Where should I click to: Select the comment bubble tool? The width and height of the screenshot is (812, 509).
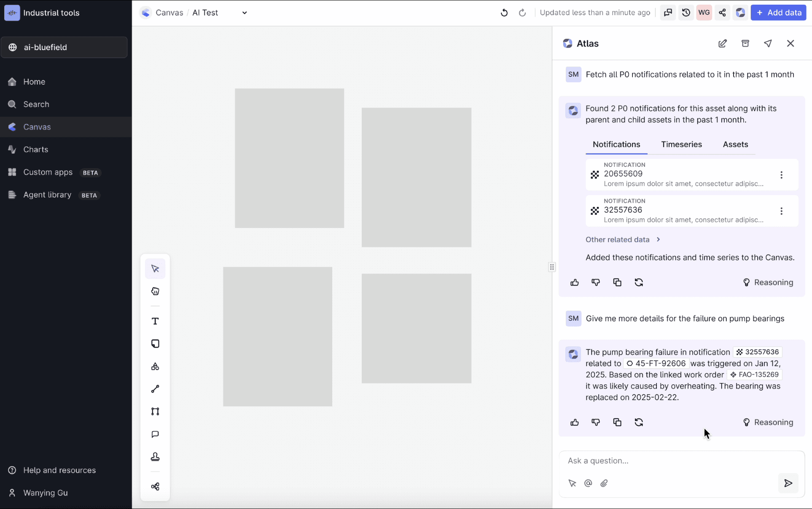155,434
